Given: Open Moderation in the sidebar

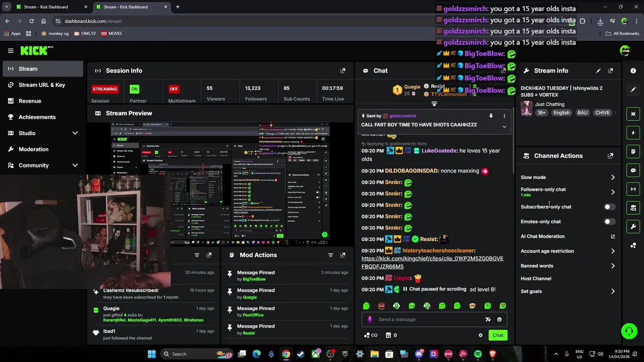Looking at the screenshot, I should pyautogui.click(x=43, y=149).
